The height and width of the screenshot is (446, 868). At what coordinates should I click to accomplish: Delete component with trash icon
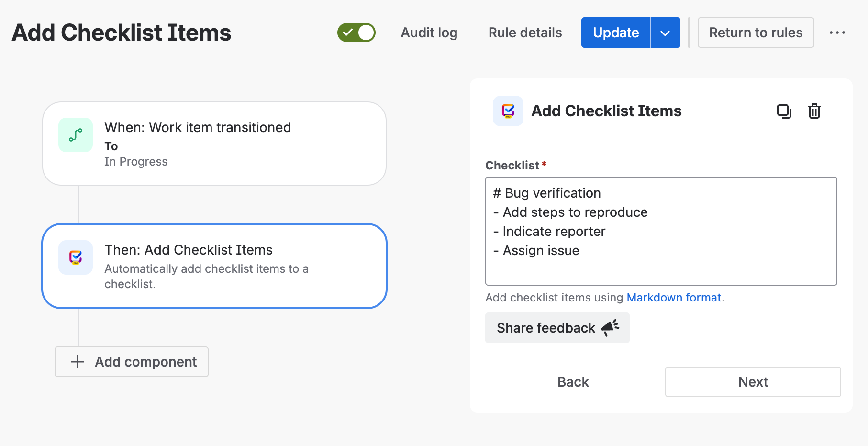814,111
